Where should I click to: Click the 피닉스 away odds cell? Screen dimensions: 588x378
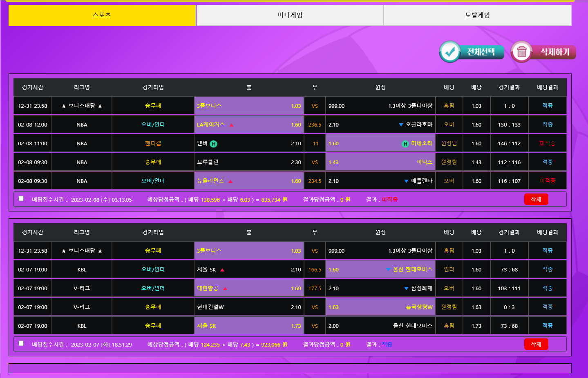[x=380, y=162]
